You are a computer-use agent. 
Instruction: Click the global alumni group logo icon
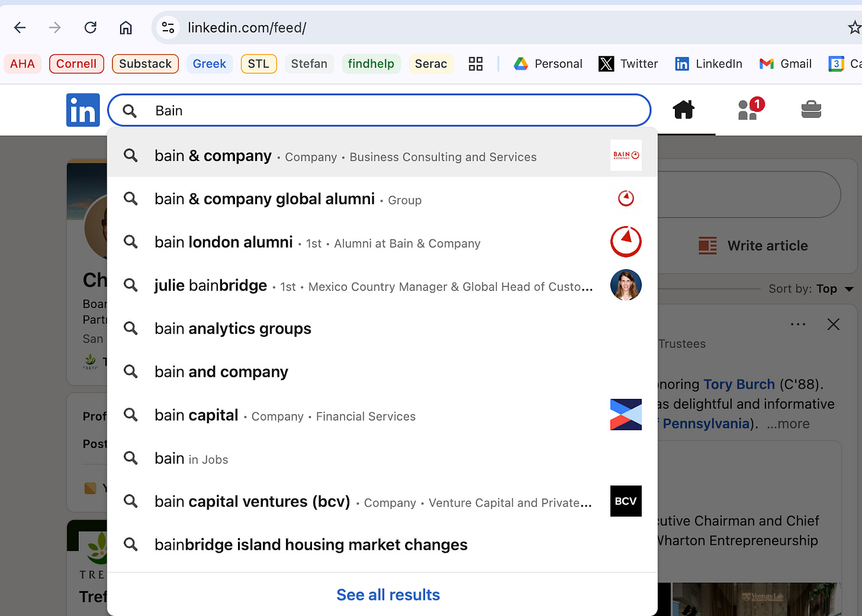point(626,198)
